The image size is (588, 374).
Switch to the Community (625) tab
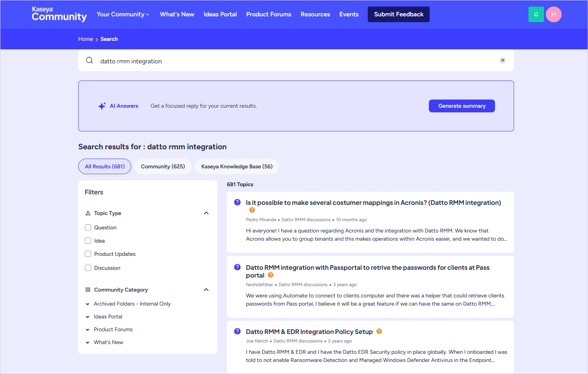(x=163, y=166)
